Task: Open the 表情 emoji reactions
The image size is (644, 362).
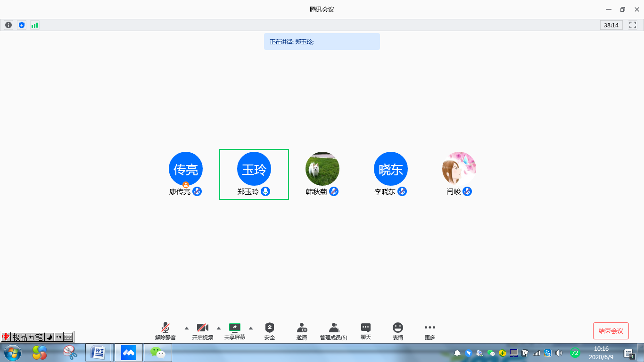Action: 398,331
